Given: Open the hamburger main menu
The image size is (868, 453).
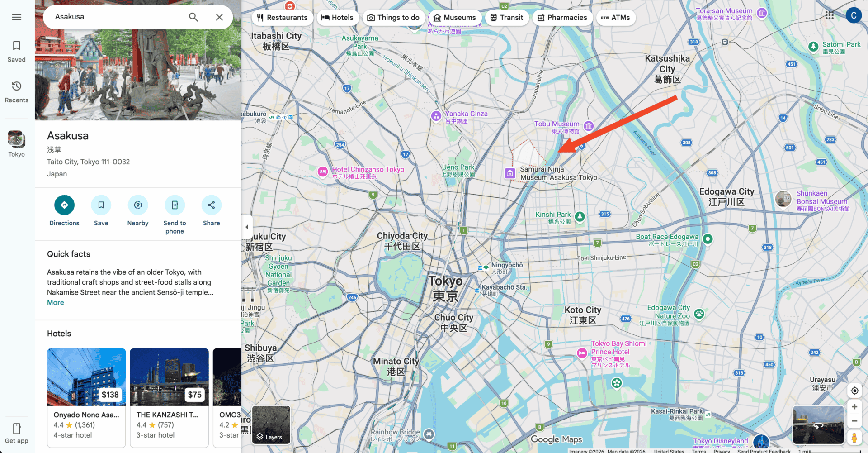Looking at the screenshot, I should 17,17.
